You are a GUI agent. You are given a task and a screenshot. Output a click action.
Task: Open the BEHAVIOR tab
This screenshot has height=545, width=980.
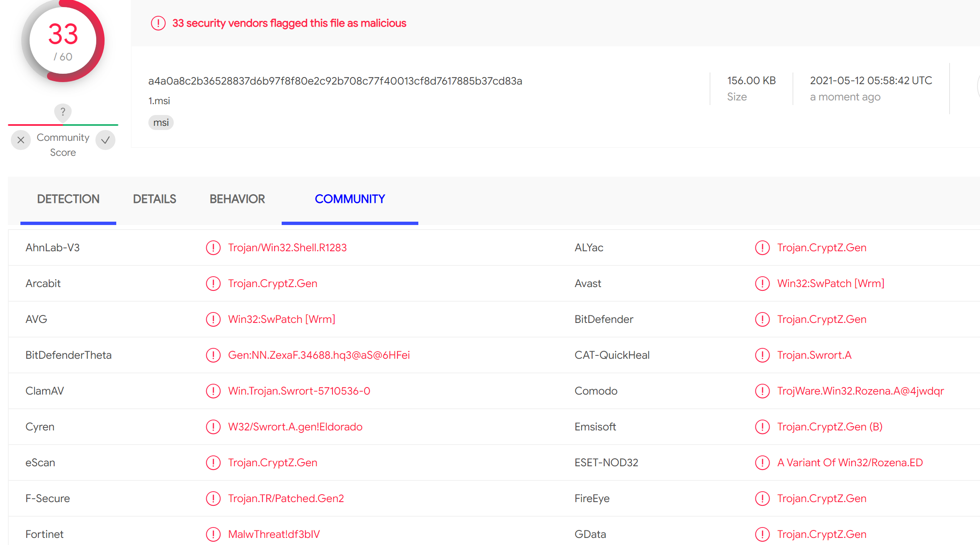237,199
